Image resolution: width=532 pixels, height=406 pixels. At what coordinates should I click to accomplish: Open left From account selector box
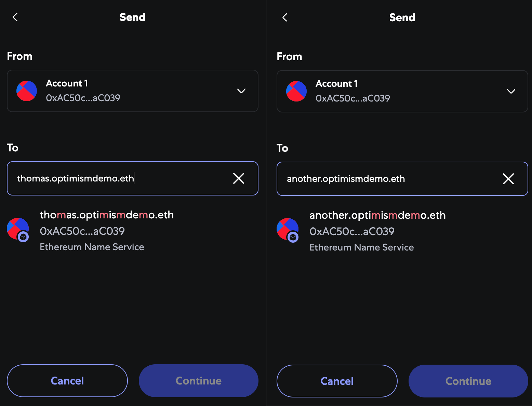click(132, 91)
